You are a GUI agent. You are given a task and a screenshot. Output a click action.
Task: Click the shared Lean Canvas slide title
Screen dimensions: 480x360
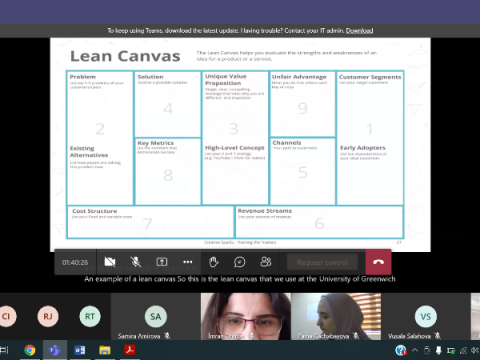(125, 56)
